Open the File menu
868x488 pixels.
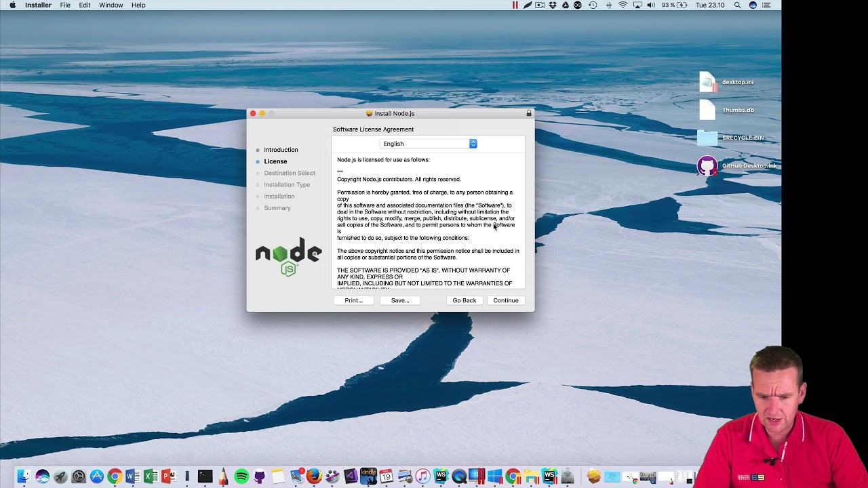point(65,5)
